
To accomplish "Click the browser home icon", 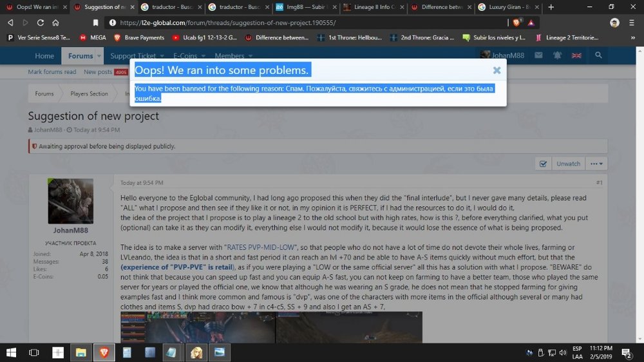I will (57, 23).
